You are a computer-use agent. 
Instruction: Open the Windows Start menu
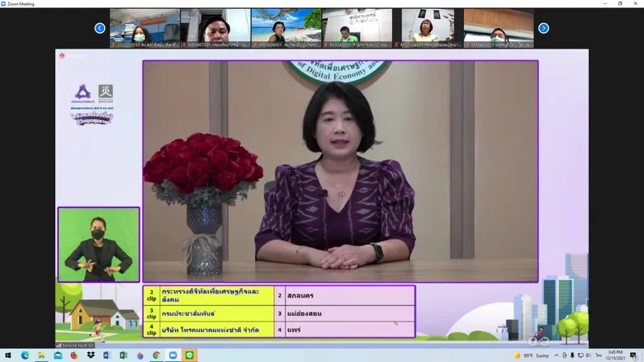[x=7, y=355]
